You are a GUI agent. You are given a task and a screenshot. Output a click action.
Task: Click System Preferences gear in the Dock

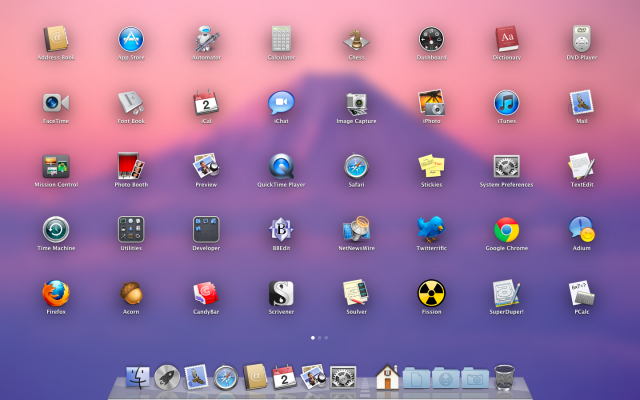coord(343,377)
